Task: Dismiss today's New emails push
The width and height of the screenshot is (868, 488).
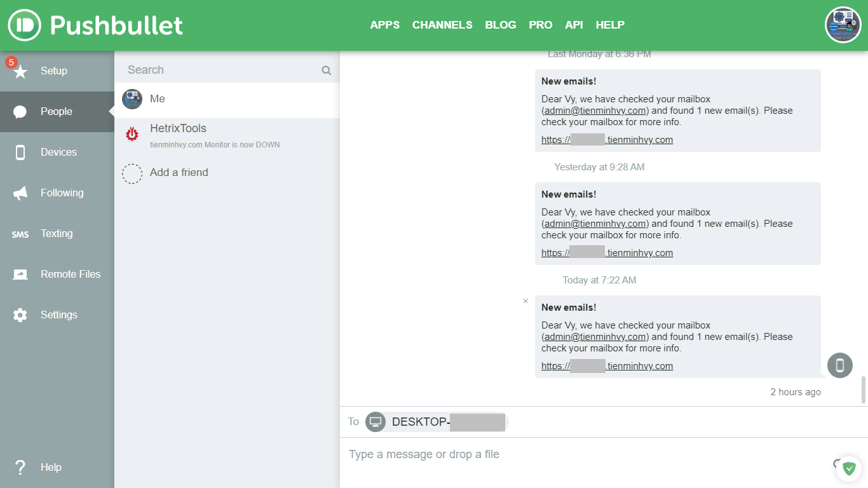Action: pos(526,301)
